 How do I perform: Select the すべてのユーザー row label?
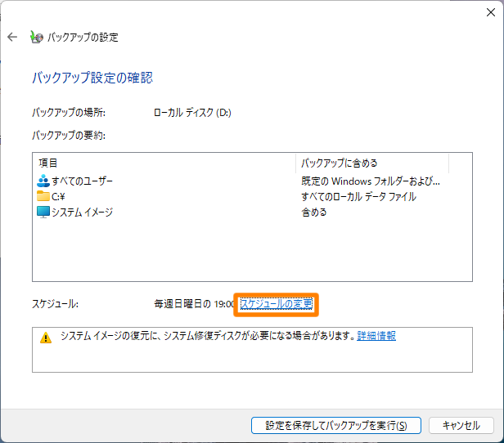click(83, 181)
